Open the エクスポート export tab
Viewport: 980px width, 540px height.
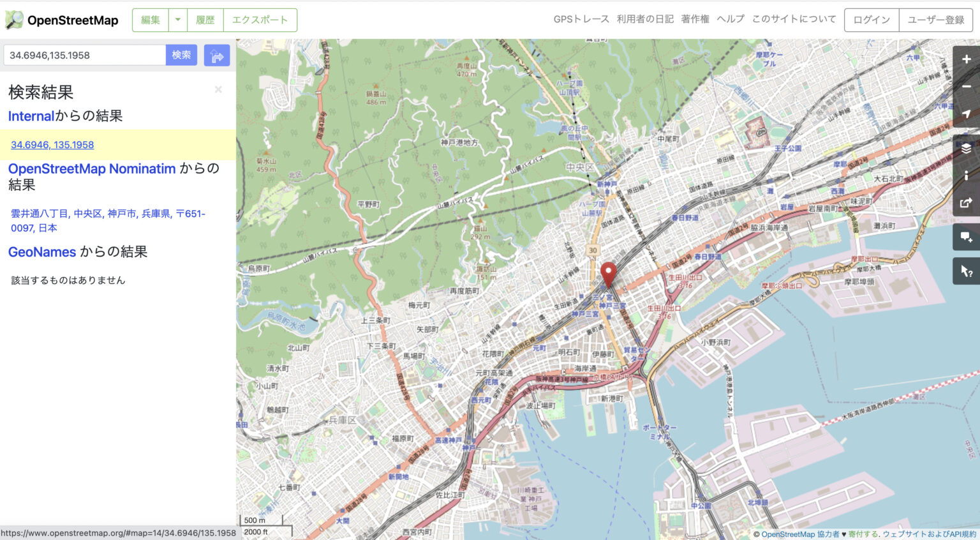pyautogui.click(x=260, y=20)
